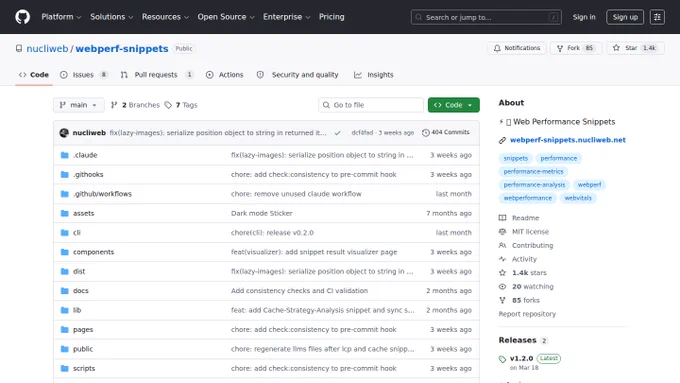Open the Enterprise dropdown
680x383 pixels.
[287, 17]
